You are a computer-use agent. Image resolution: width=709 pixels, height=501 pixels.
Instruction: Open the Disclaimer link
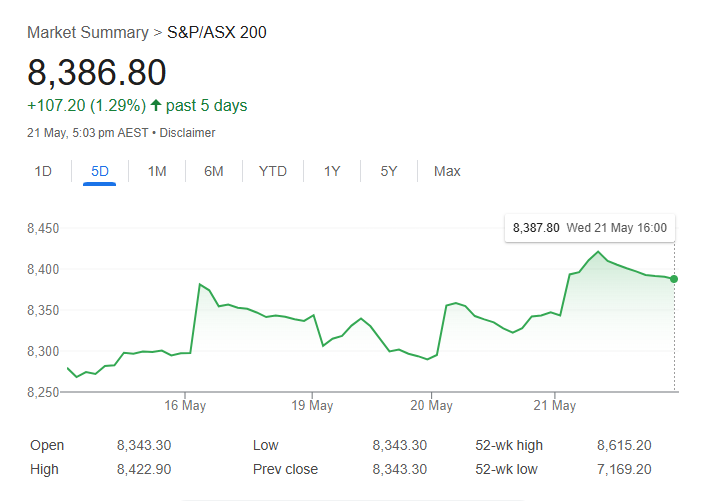pos(187,133)
